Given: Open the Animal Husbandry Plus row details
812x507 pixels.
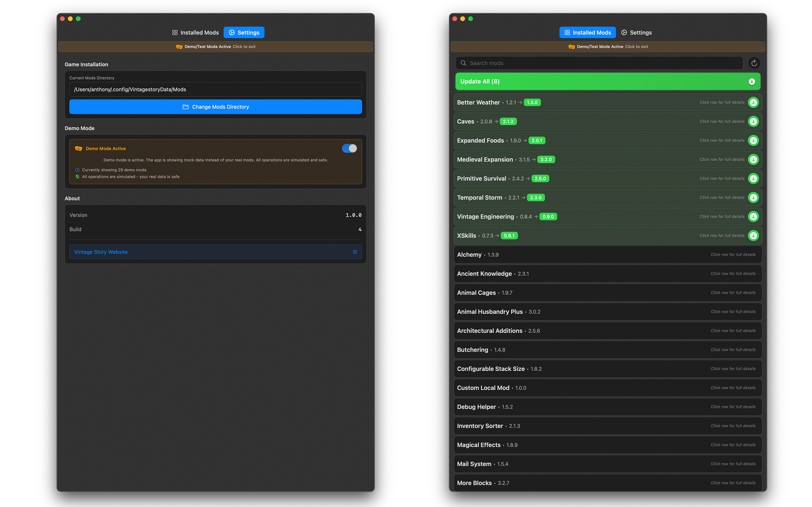Looking at the screenshot, I should (x=607, y=312).
